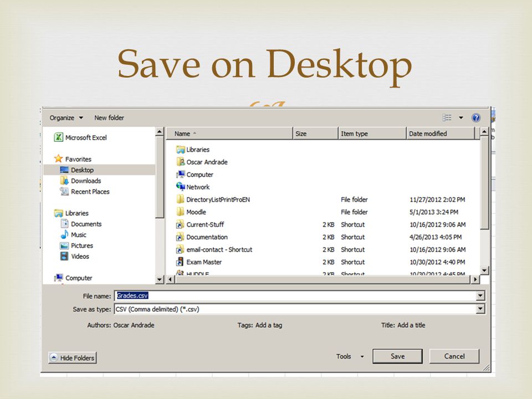Open the Tools dropdown menu
This screenshot has height=399, width=532.
click(x=350, y=356)
